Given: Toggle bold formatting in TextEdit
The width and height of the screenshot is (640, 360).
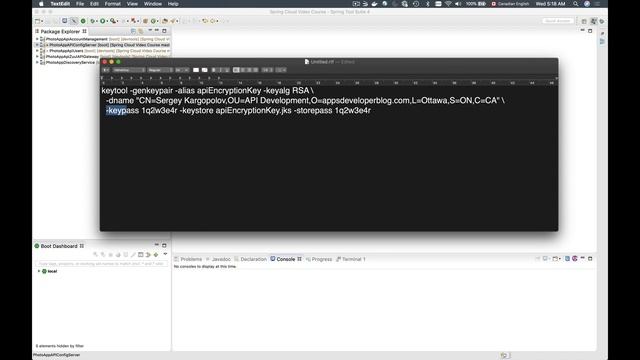Looking at the screenshot, I should tap(214, 70).
